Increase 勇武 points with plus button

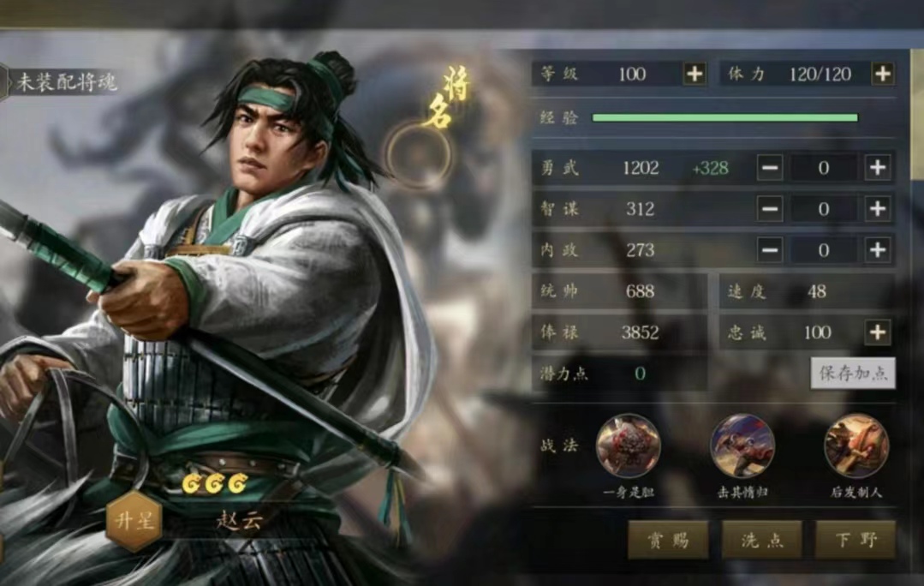(x=878, y=168)
